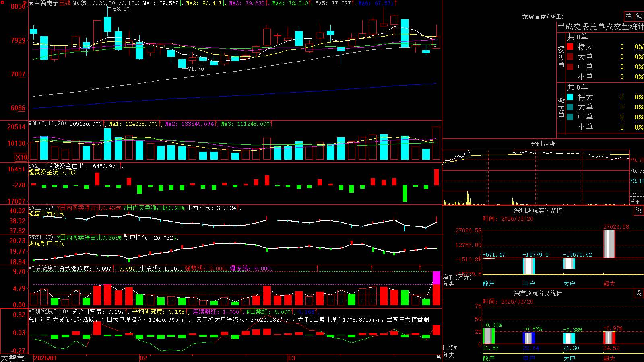Click the teal 中单 swatch under 委卖单
Image resolution: width=644 pixels, height=362 pixels.
[x=570, y=117]
